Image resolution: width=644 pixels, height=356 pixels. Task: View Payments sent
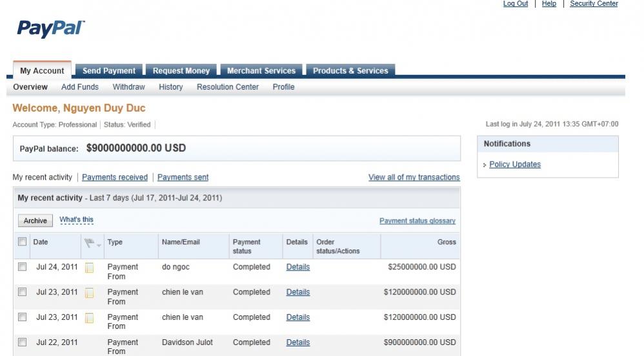tap(183, 177)
